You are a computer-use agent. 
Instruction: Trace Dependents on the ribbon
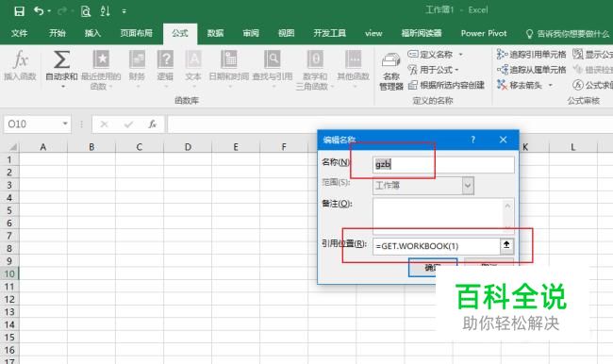(x=531, y=70)
